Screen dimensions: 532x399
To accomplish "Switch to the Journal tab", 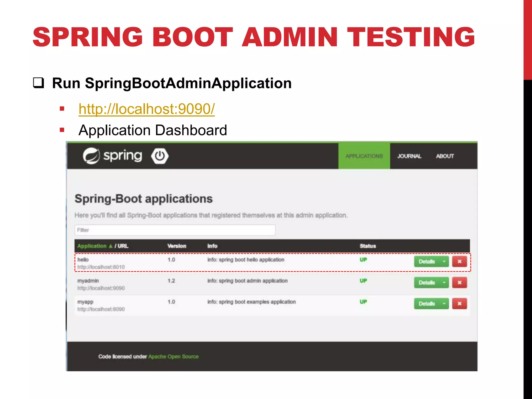I will [409, 156].
